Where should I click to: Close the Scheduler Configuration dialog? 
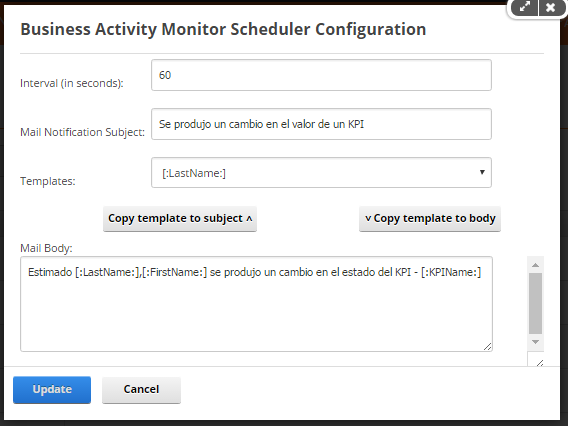pos(551,7)
